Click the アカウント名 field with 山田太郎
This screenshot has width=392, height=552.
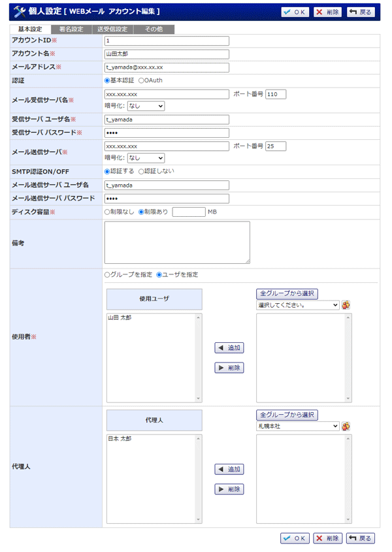pyautogui.click(x=167, y=54)
